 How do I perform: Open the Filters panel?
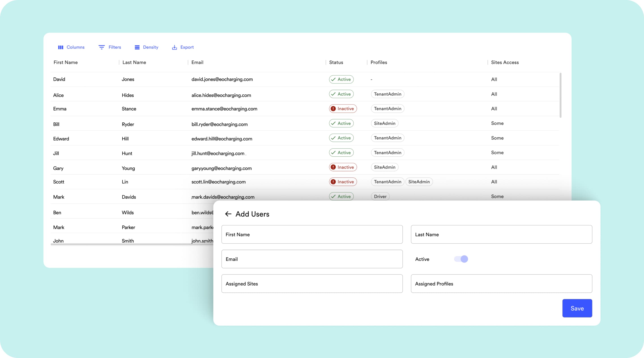110,47
